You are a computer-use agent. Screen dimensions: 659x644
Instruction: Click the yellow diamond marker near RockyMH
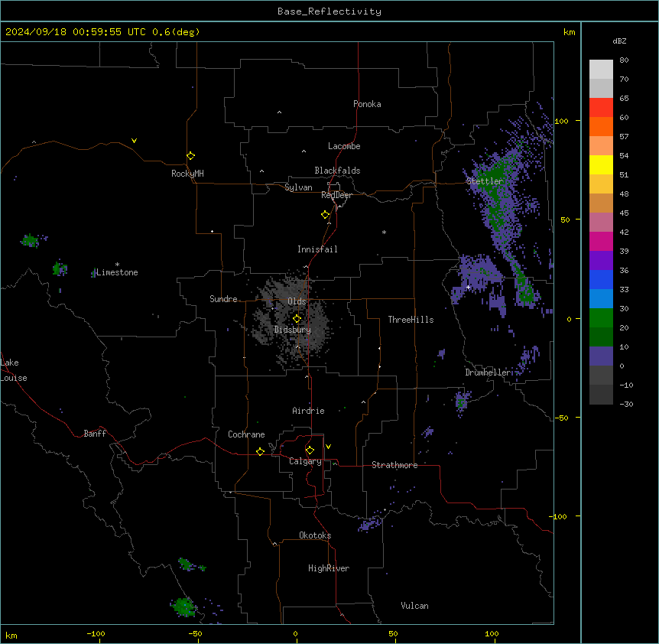point(191,156)
